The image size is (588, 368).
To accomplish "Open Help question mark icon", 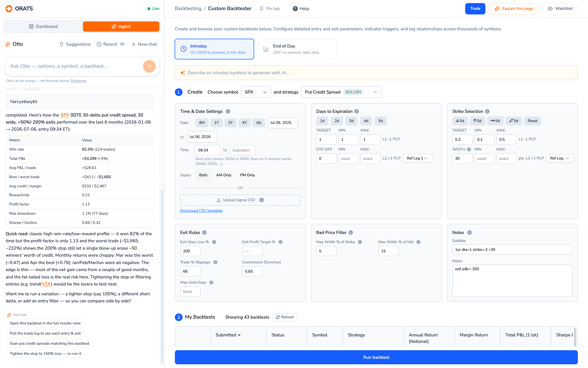I will pyautogui.click(x=295, y=9).
